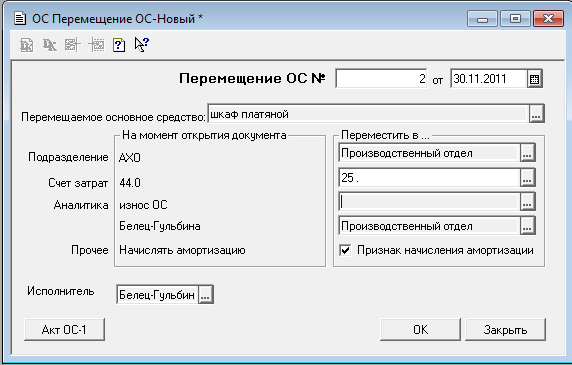Screen dimensions: 572x365
Task: Toggle Признак начисления амортизации checkbox
Action: (x=345, y=251)
